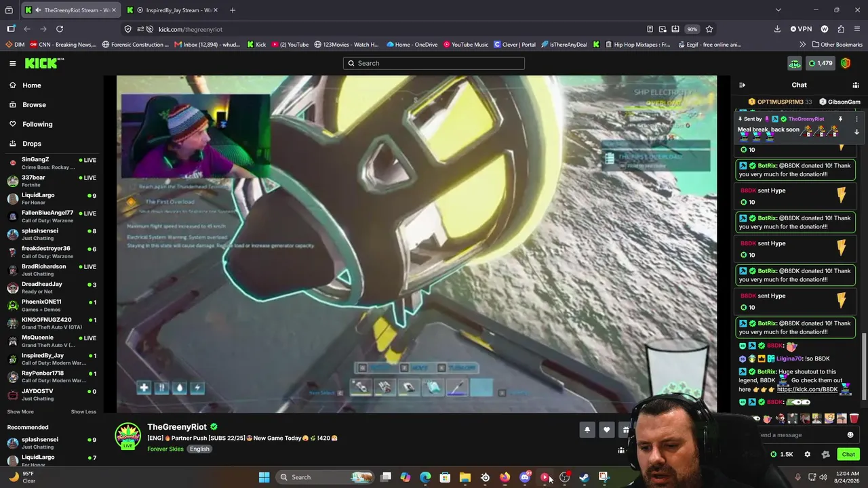Viewport: 868px width, 488px height.
Task: Open YouTube Music bookmark
Action: point(466,45)
